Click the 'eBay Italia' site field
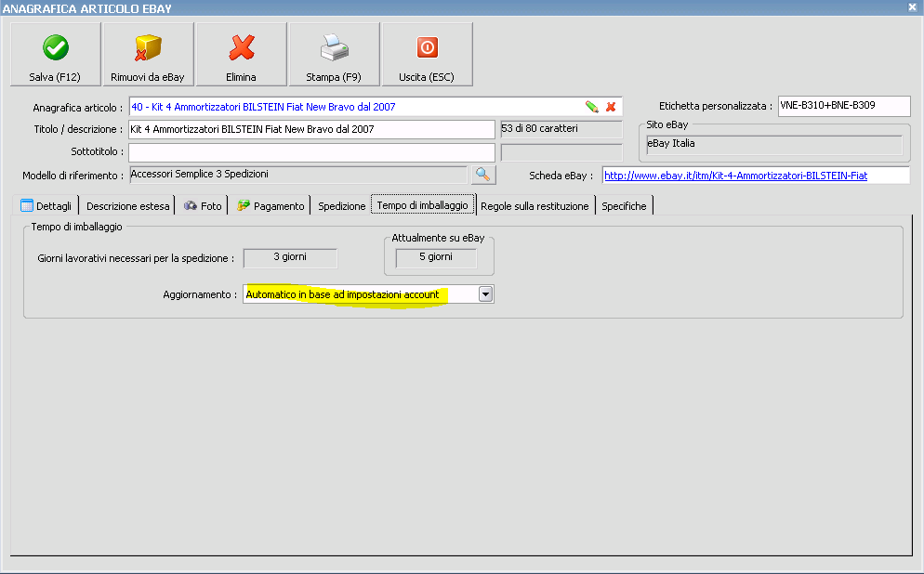924x574 pixels. click(774, 144)
